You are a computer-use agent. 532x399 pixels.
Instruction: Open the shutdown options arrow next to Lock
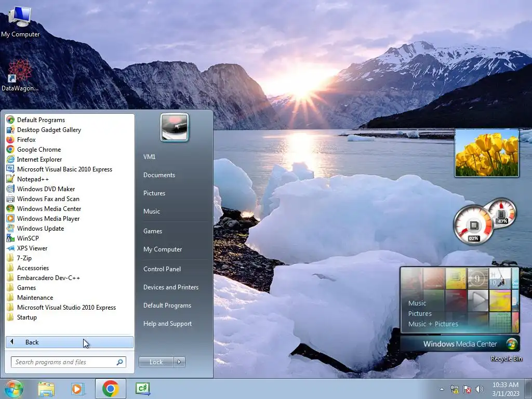tap(179, 362)
